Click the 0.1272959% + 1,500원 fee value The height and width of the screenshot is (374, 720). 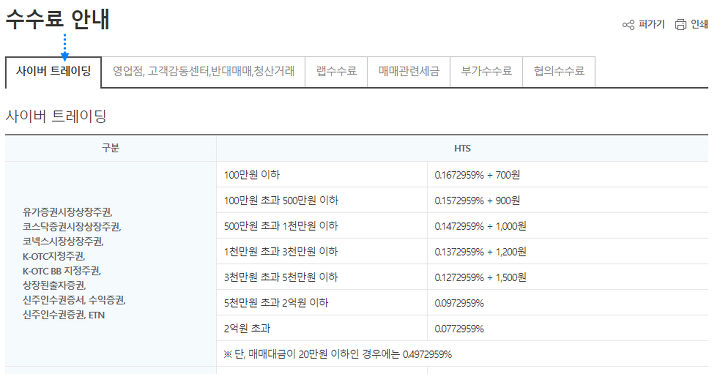click(480, 278)
